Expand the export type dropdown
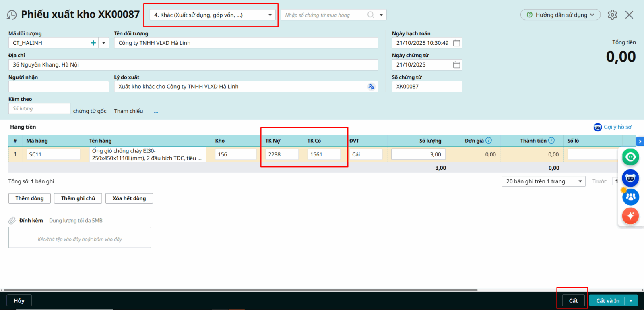The image size is (644, 310). 270,15
